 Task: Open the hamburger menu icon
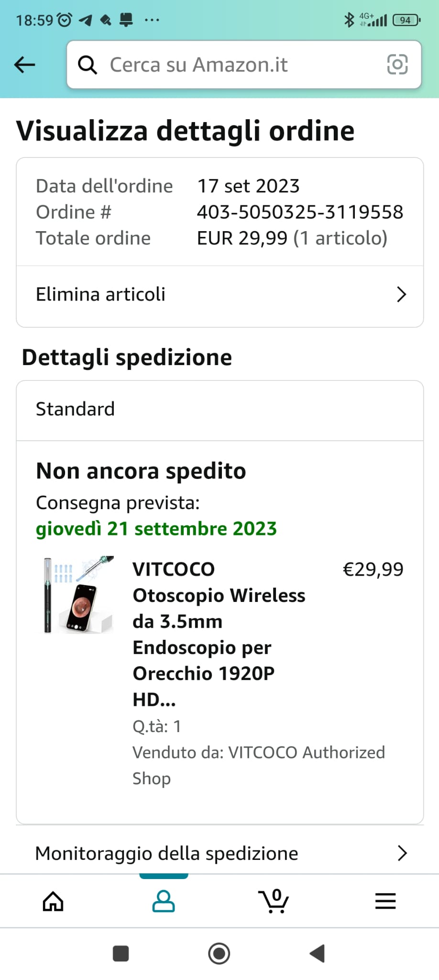385,902
